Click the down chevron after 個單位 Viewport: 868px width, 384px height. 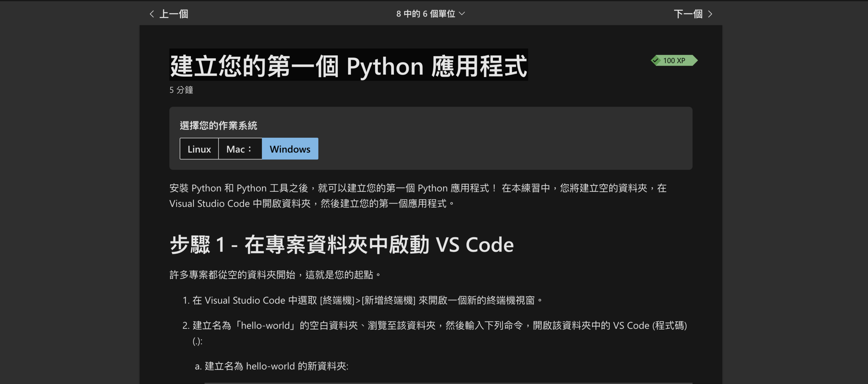(462, 14)
